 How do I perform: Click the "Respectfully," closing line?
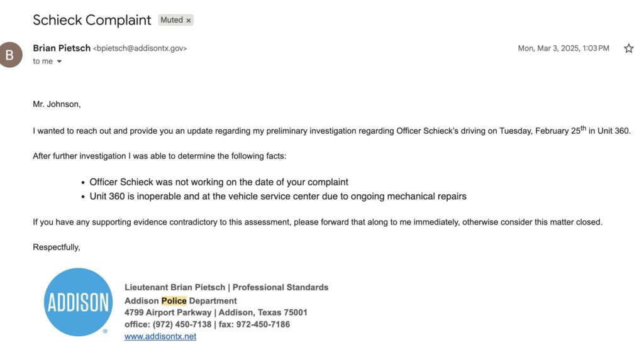[x=57, y=248]
